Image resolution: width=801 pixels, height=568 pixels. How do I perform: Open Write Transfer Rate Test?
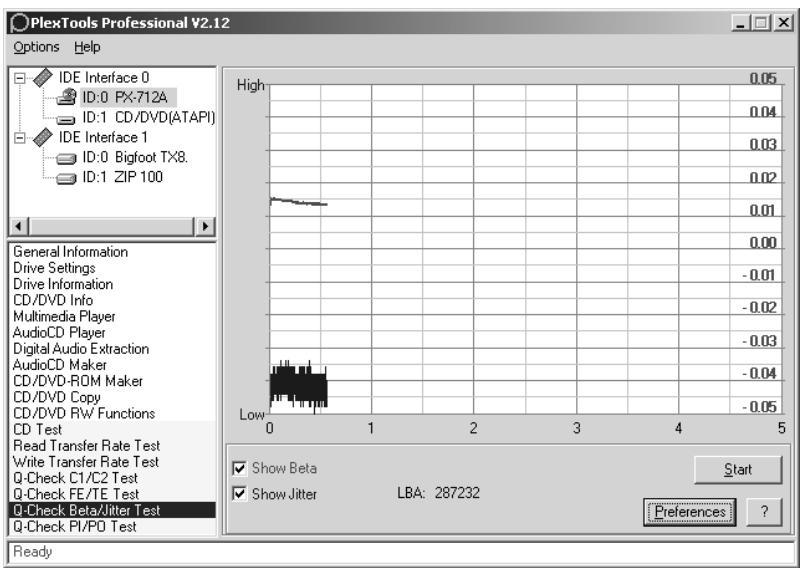(x=86, y=462)
